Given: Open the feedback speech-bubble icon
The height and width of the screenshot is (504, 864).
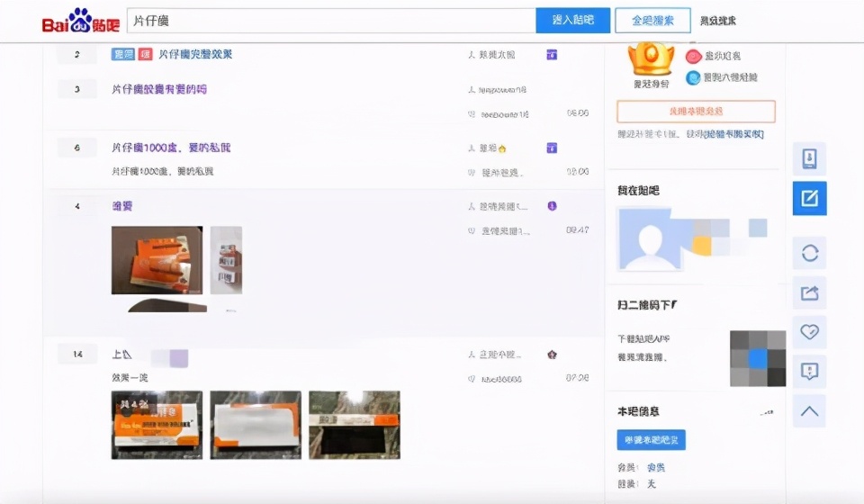Looking at the screenshot, I should (x=809, y=372).
